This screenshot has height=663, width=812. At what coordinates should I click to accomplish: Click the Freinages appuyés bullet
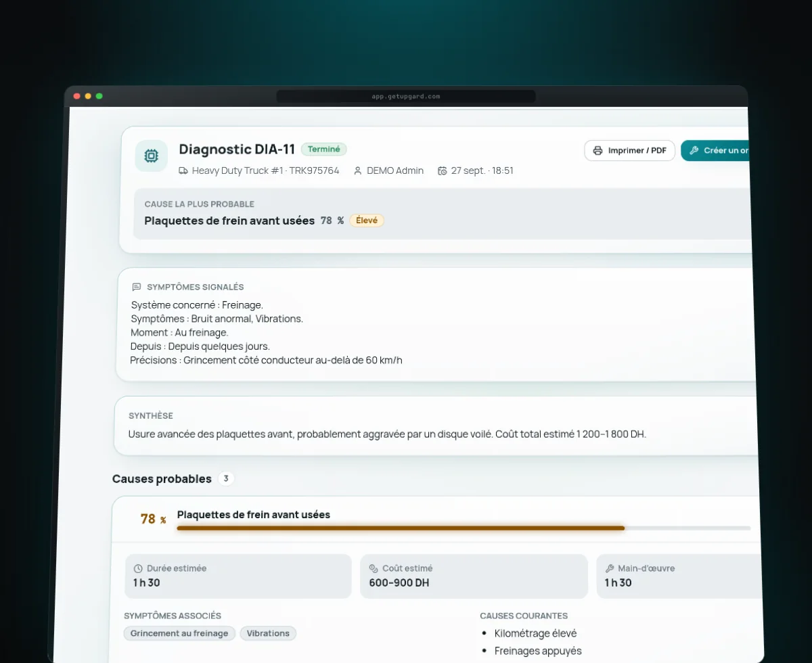tap(538, 651)
